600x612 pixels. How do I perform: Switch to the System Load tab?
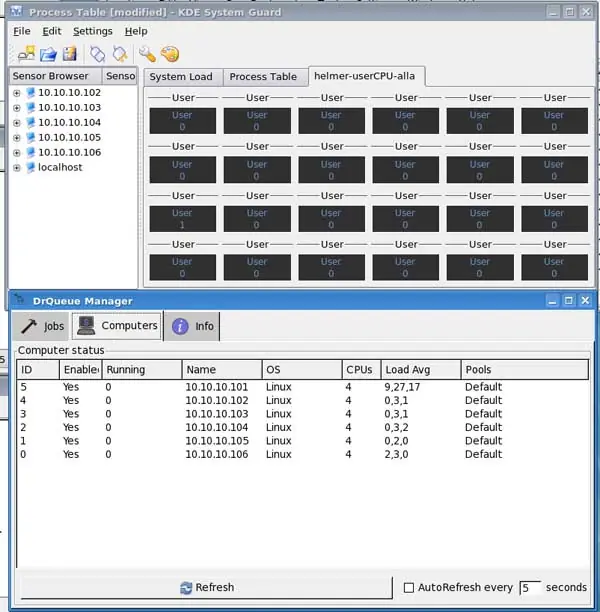click(x=181, y=76)
